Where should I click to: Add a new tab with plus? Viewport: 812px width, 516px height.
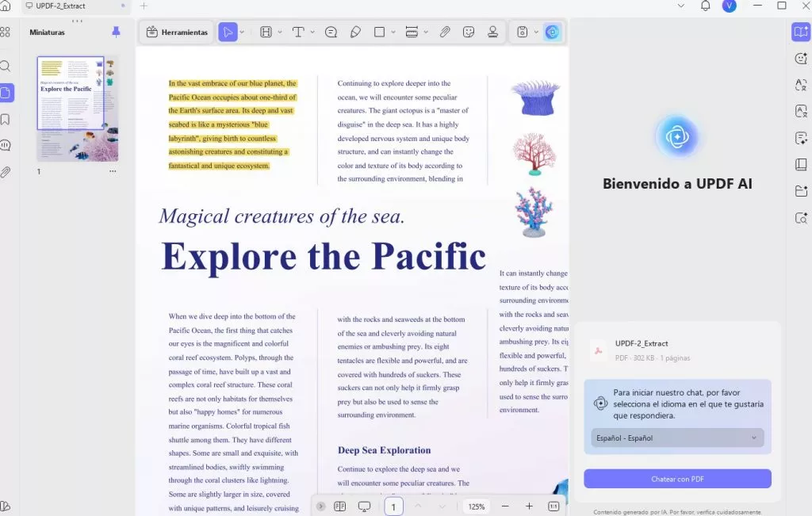coord(144,6)
